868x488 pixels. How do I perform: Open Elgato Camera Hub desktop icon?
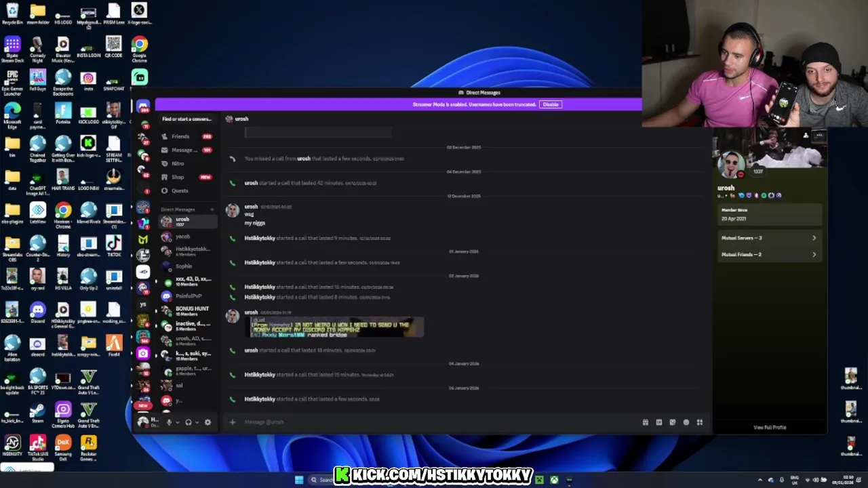63,414
